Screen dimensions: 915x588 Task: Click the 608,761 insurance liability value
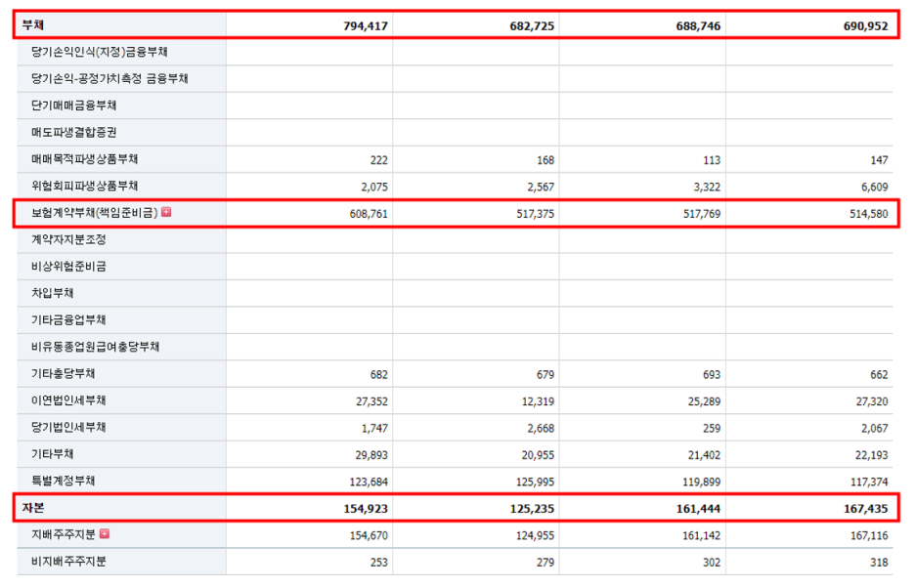[x=369, y=214]
